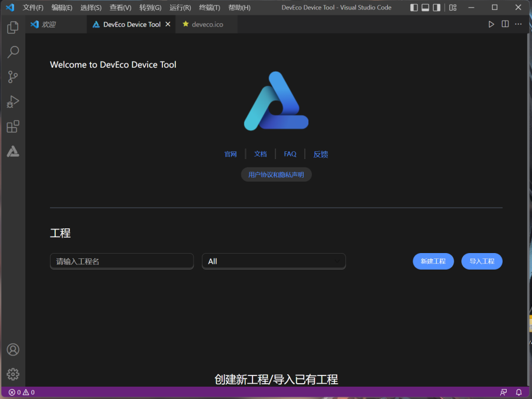
Task: Open the 反馈 link
Action: tap(321, 154)
